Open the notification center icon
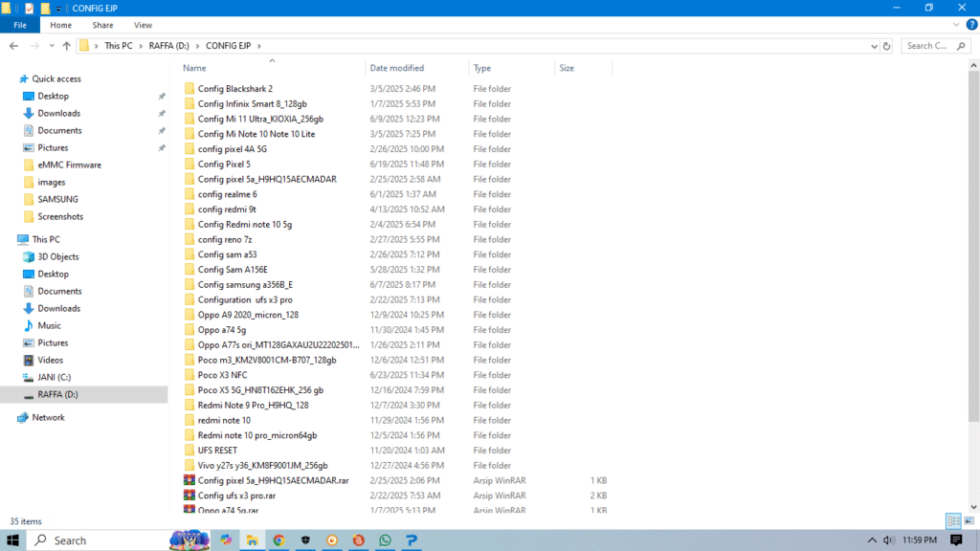Screen dimensions: 980x551 956,540
